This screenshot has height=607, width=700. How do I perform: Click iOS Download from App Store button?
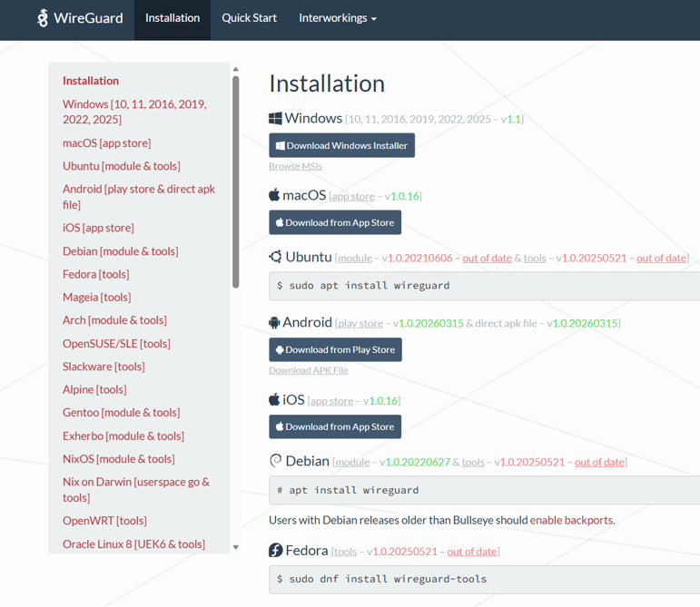335,426
